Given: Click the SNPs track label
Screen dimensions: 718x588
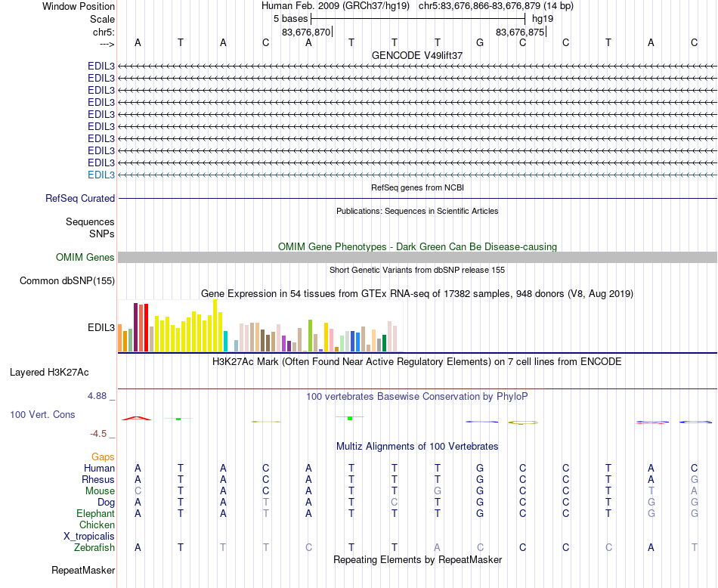Looking at the screenshot, I should (102, 234).
